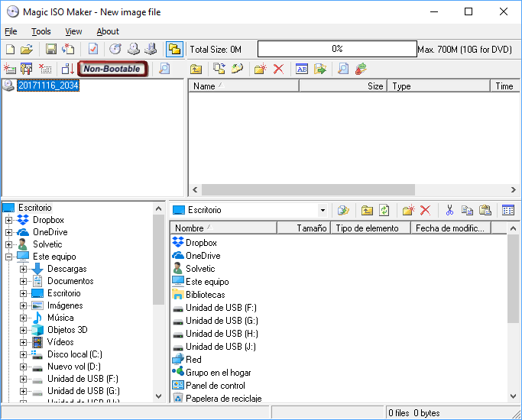Click the Cut scissors icon
The width and height of the screenshot is (522, 420).
tap(449, 210)
